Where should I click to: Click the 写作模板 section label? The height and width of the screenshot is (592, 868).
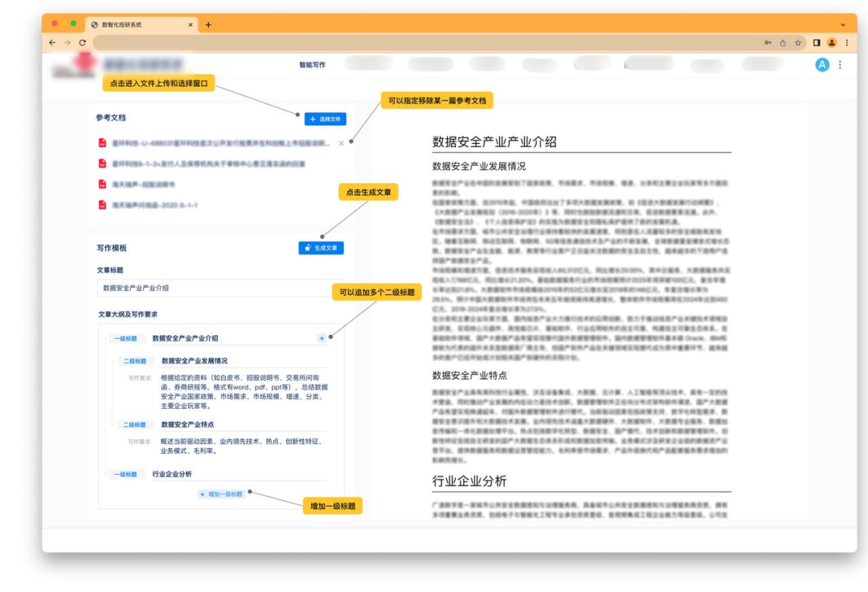point(111,248)
